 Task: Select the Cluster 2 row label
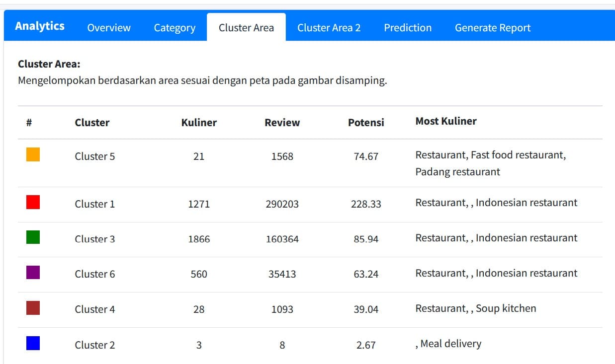[x=94, y=345]
